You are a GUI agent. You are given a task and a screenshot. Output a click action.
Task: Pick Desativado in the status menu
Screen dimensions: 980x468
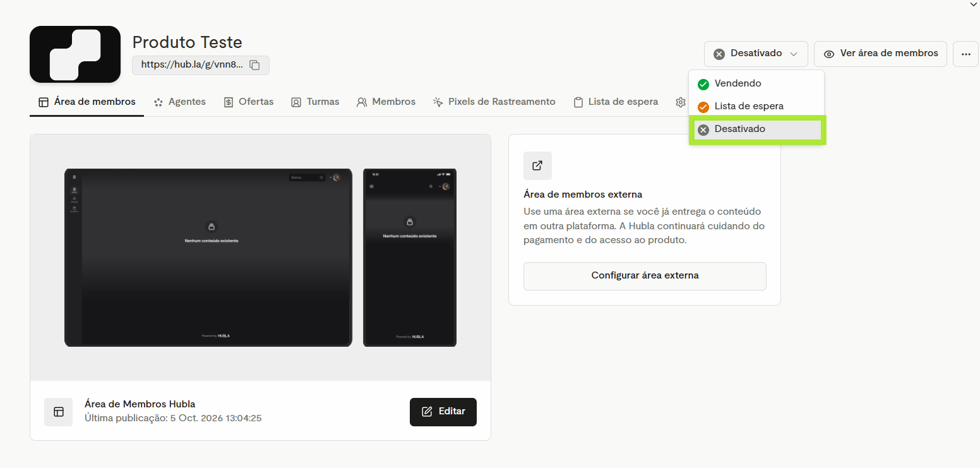[757, 129]
